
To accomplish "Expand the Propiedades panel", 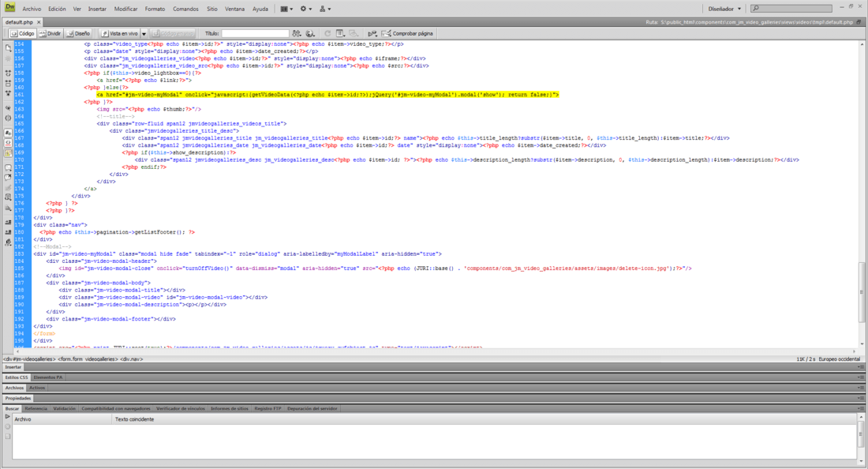I will 18,398.
